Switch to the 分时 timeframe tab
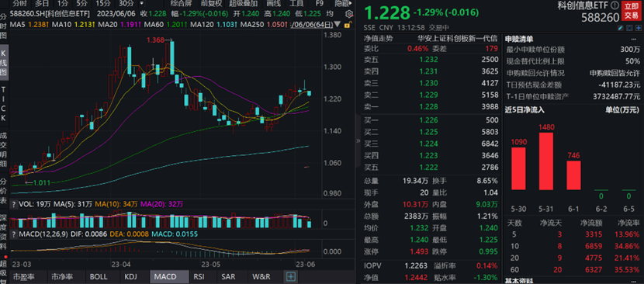 (x=19, y=3)
